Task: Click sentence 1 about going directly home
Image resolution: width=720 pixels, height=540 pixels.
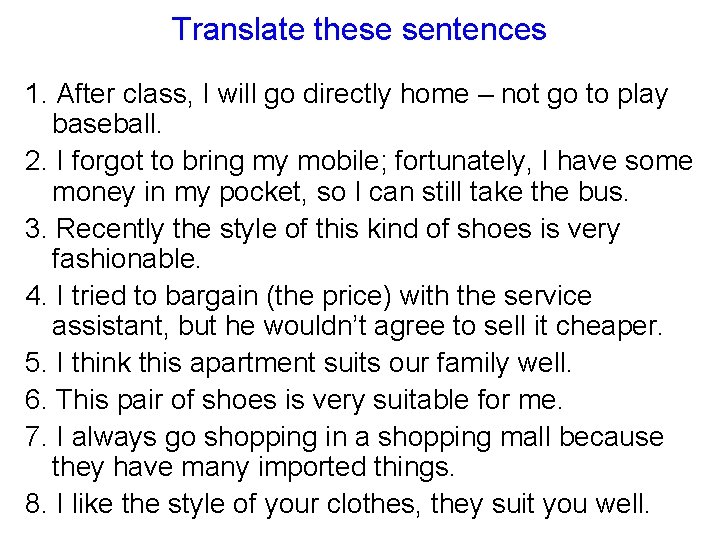Action: [x=345, y=95]
